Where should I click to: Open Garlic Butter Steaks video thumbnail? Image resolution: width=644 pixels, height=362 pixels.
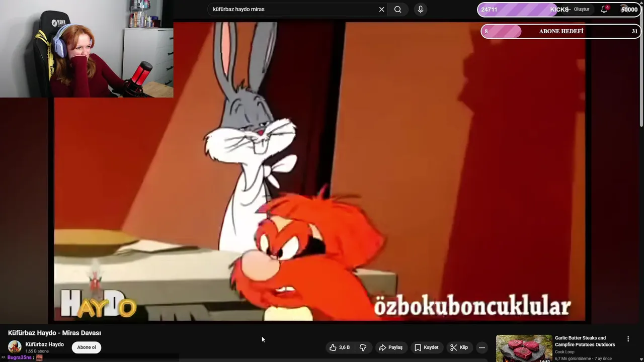pyautogui.click(x=524, y=348)
